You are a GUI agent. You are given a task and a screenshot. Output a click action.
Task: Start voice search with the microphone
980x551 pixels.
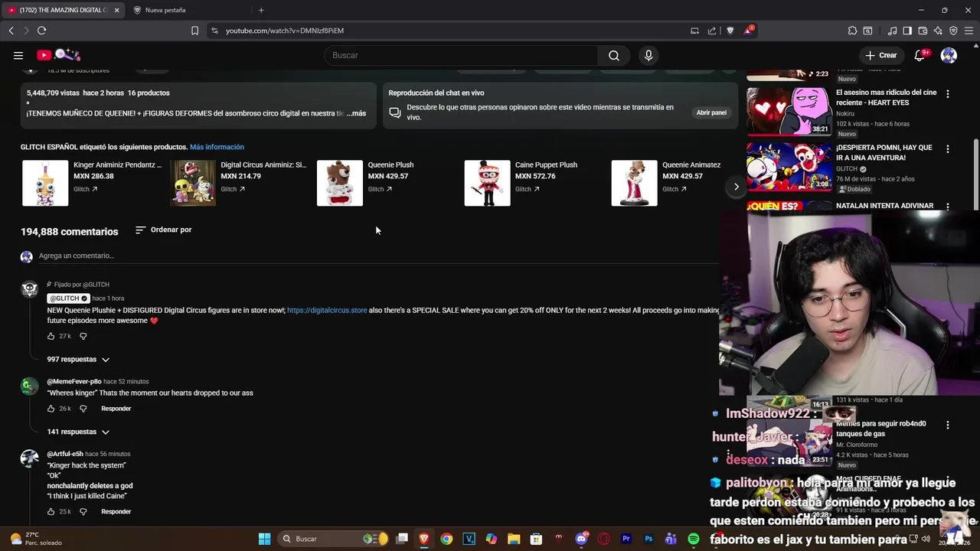tap(648, 55)
